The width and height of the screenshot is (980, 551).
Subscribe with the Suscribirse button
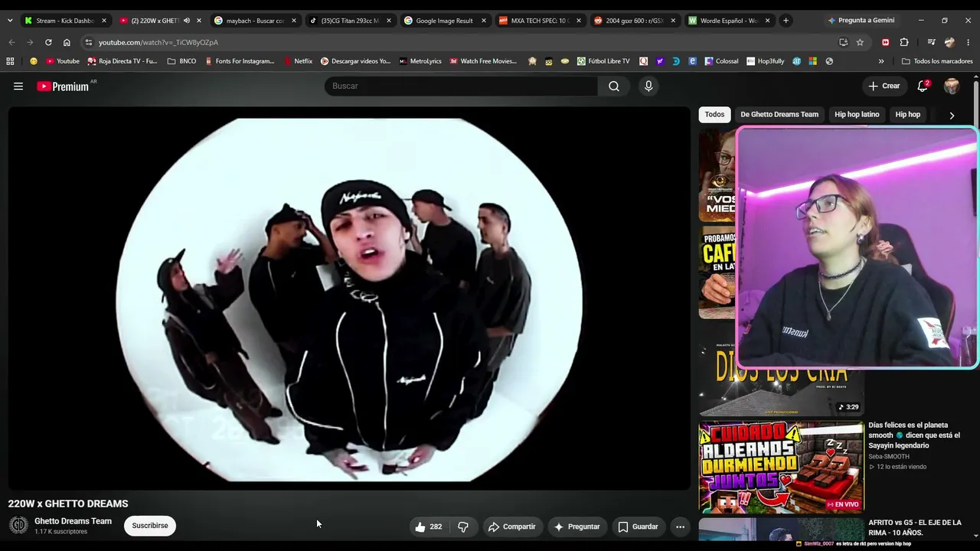click(150, 526)
